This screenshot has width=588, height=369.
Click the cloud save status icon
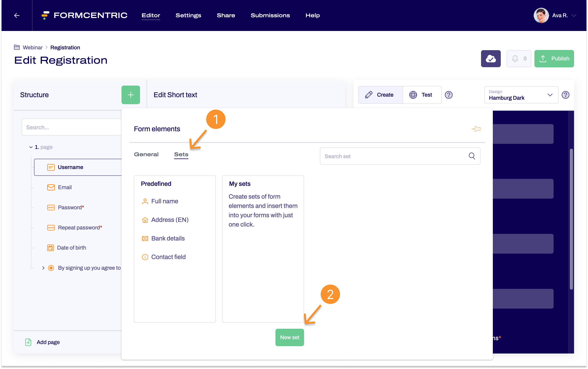(491, 59)
